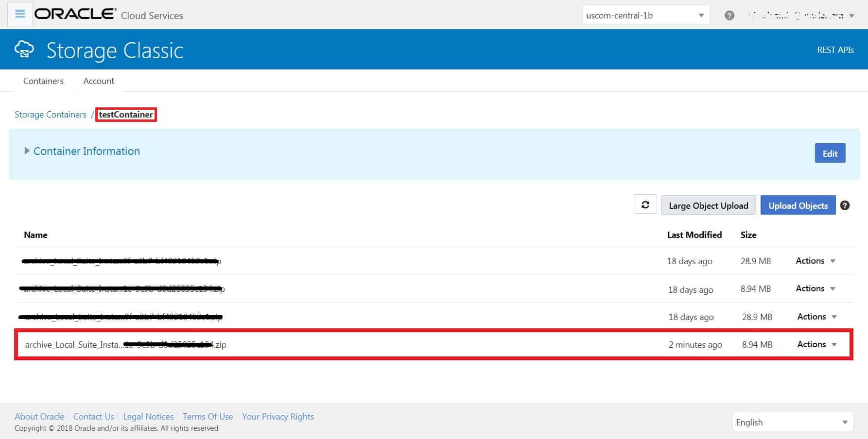
Task: Open Actions menu for 18 days ago 8.94 MB file
Action: click(x=816, y=288)
